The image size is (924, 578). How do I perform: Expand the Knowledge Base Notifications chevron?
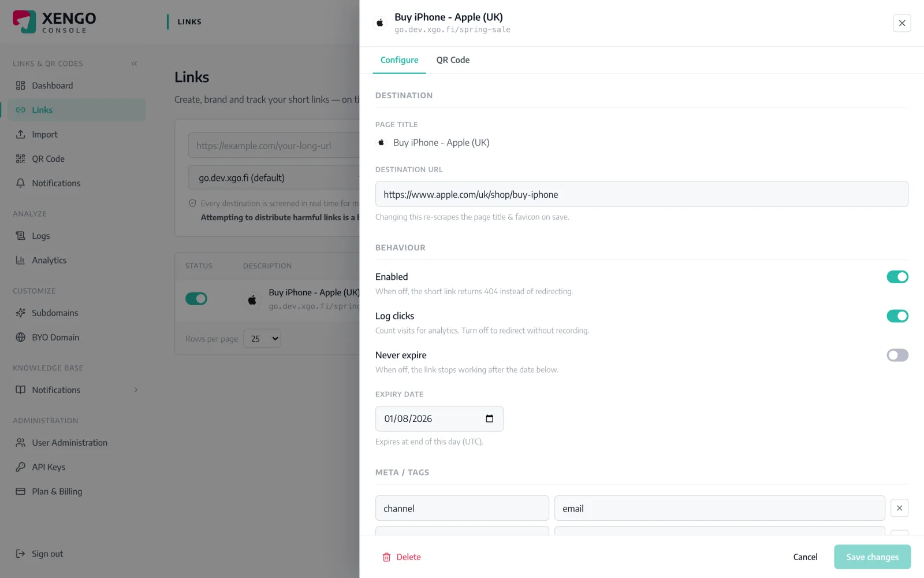pos(136,390)
